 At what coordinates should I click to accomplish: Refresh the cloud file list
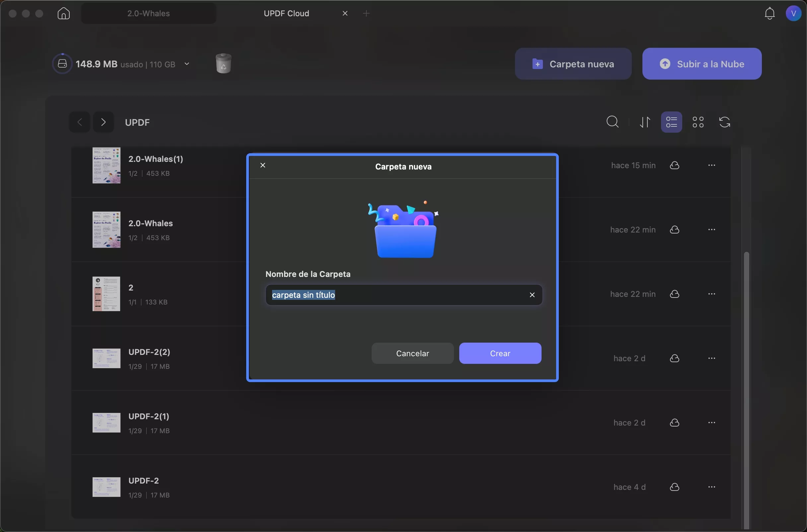point(724,122)
